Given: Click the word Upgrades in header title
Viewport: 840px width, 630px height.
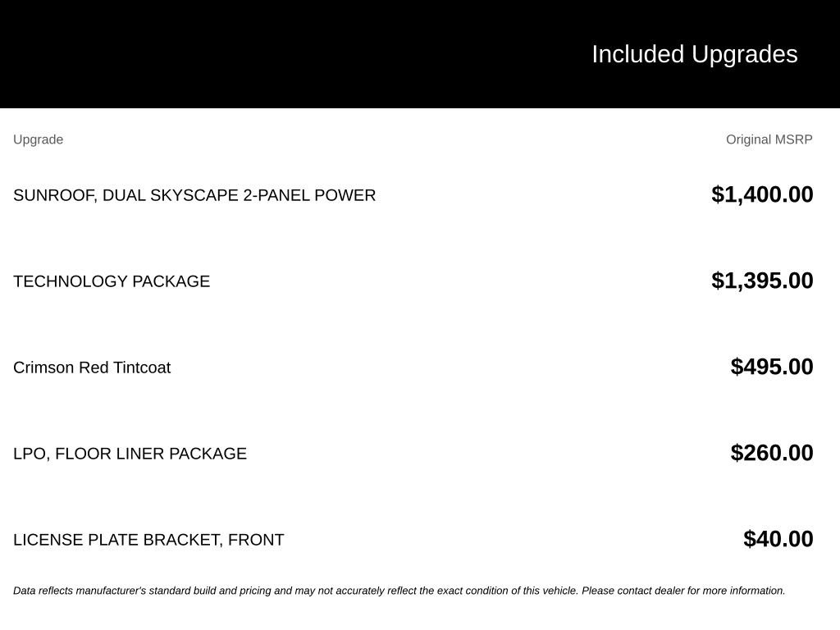Looking at the screenshot, I should click(x=744, y=55).
